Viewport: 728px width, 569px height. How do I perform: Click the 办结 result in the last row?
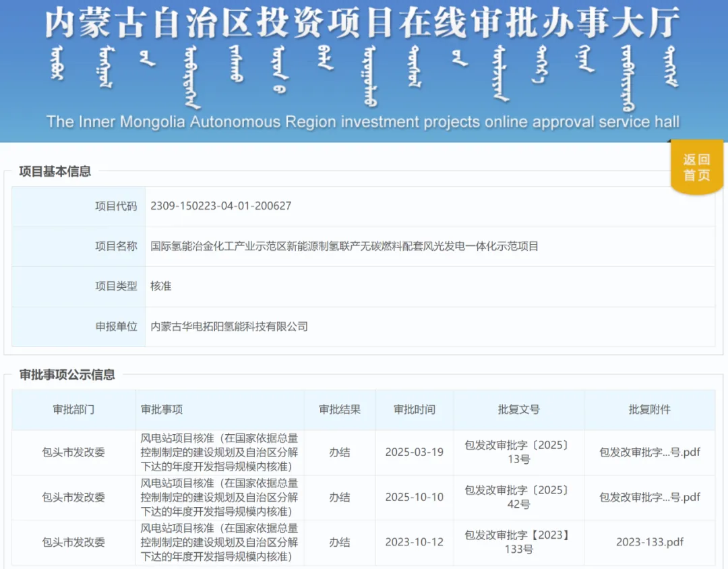point(340,542)
